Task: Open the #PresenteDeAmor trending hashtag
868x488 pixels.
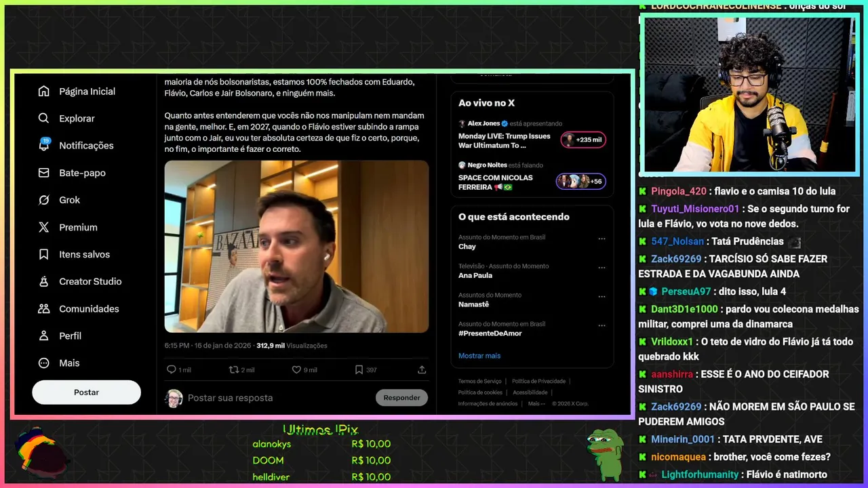Action: [490, 333]
